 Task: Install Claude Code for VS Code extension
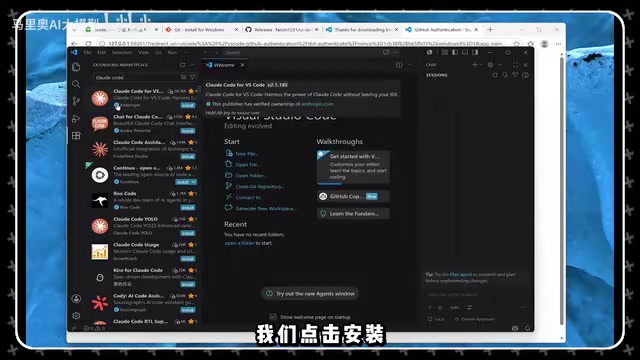[x=188, y=105]
